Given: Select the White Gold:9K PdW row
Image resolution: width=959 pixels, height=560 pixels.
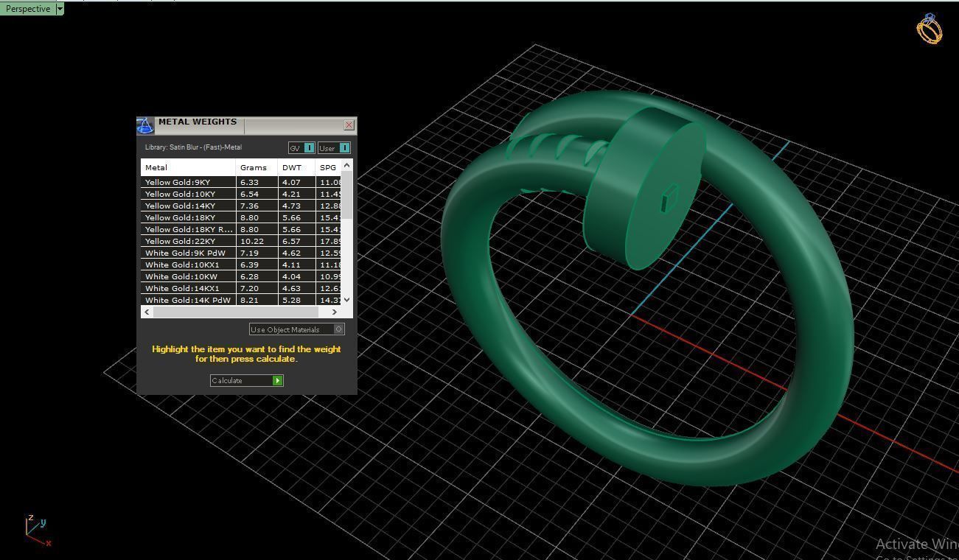Looking at the screenshot, I should click(242, 253).
